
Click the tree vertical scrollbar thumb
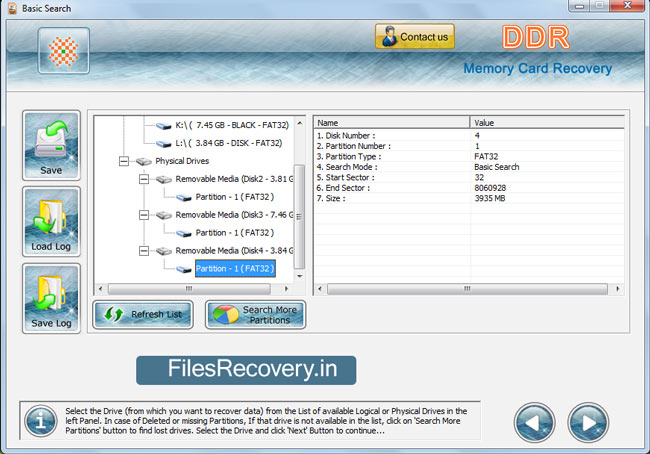coord(299,216)
